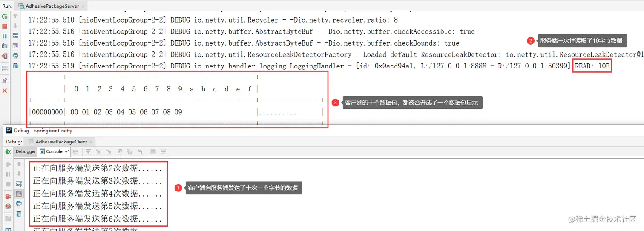Viewport: 644px width, 231px height.
Task: Toggle soft-wrap in the Debug console
Action: [x=19, y=184]
